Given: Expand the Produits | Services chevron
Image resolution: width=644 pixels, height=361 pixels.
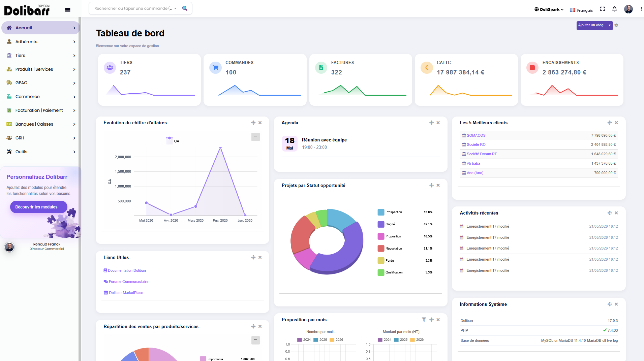Looking at the screenshot, I should (74, 69).
